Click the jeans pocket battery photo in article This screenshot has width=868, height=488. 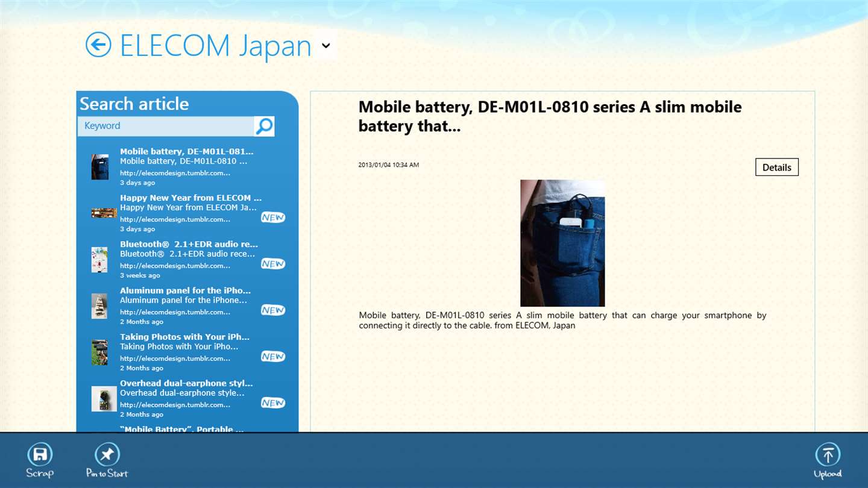(x=562, y=243)
